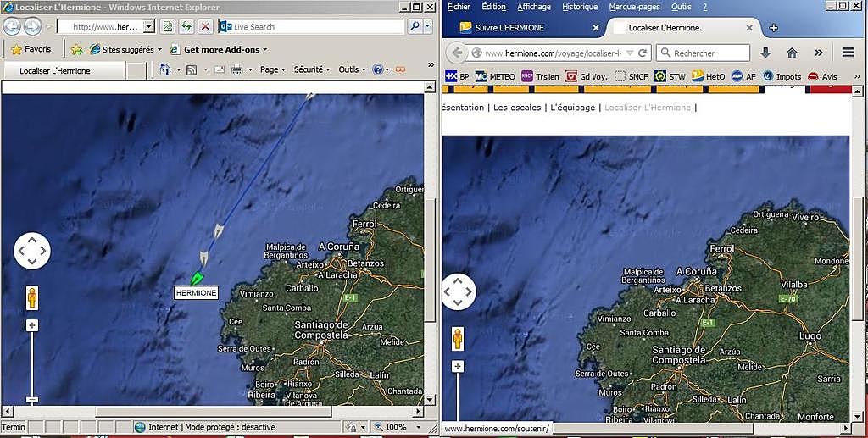Open the Page menu
The width and height of the screenshot is (868, 438).
[x=272, y=69]
